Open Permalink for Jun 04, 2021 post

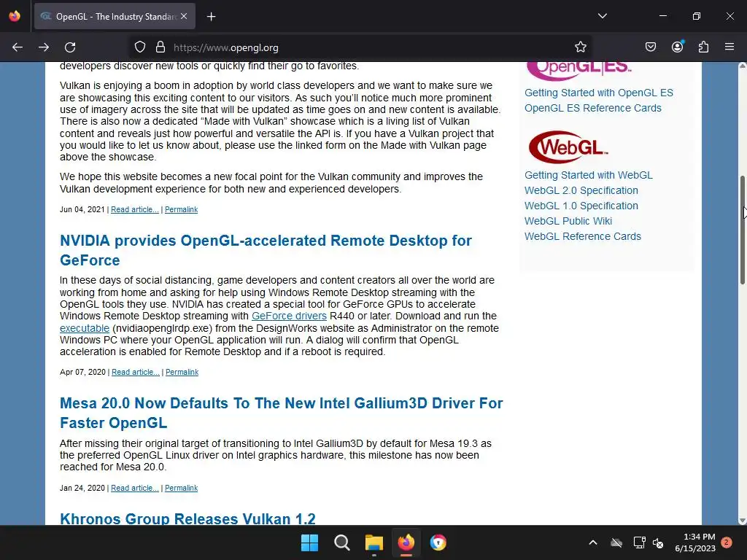[181, 209]
